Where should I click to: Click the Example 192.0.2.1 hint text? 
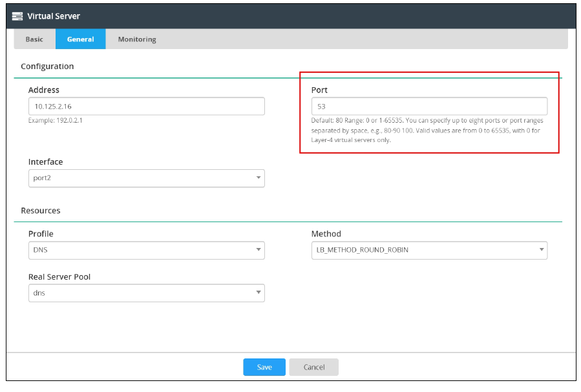click(x=56, y=120)
